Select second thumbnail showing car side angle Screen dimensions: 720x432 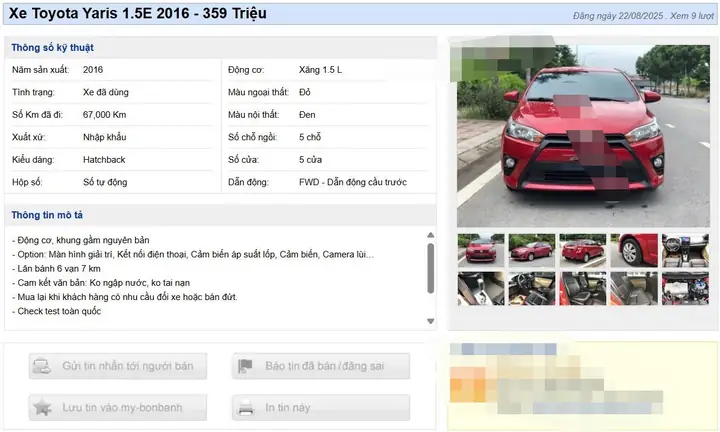pos(532,250)
